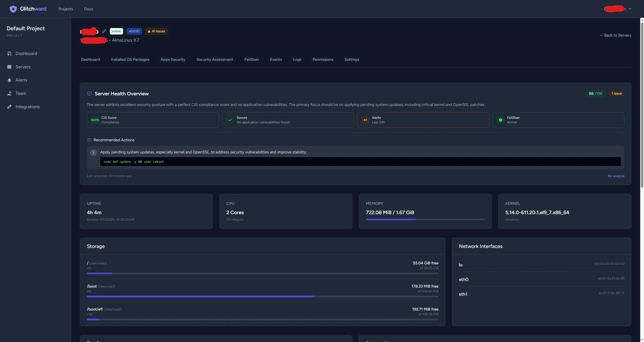
Task: Open the Security Assessment tab
Action: 215,59
